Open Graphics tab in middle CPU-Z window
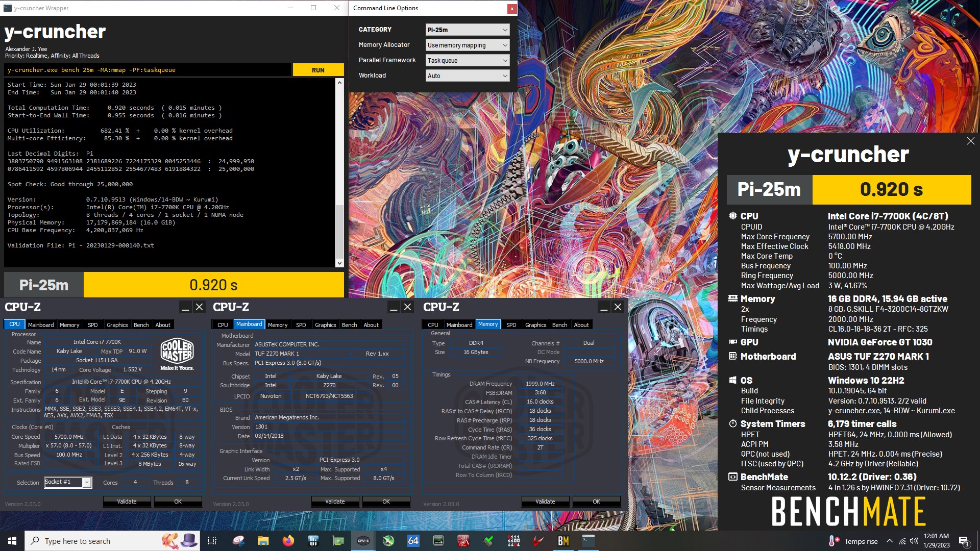The width and height of the screenshot is (980, 551). point(325,325)
